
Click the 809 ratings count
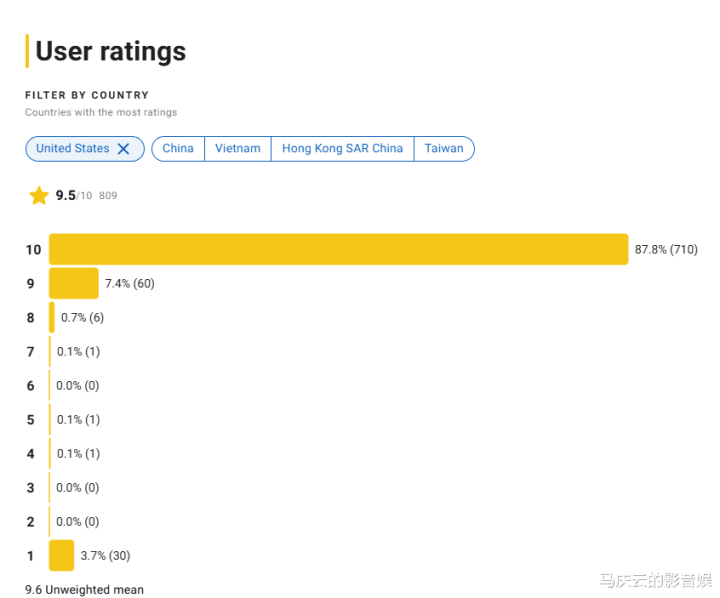click(108, 196)
